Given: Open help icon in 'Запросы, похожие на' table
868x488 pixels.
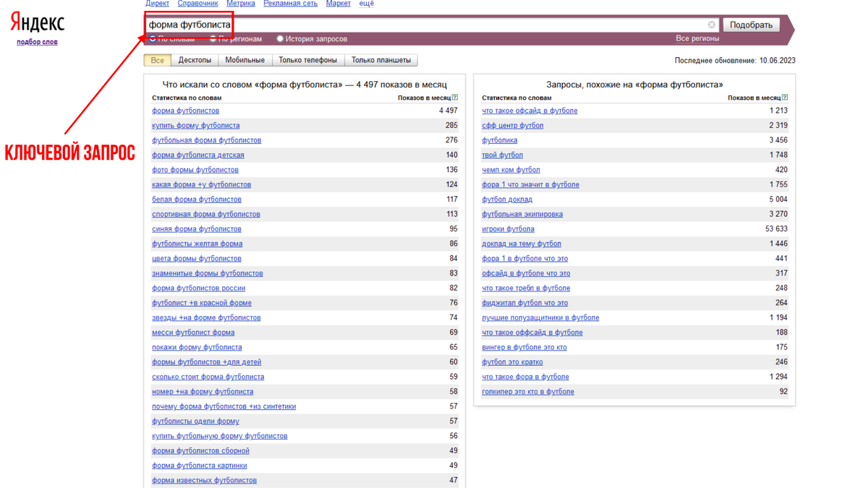Looking at the screenshot, I should pyautogui.click(x=785, y=98).
